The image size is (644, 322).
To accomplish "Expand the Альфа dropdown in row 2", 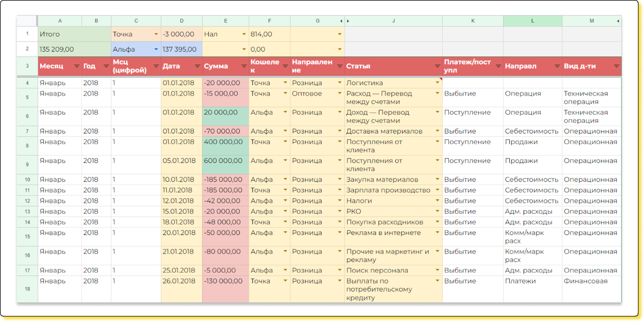I will pyautogui.click(x=156, y=49).
